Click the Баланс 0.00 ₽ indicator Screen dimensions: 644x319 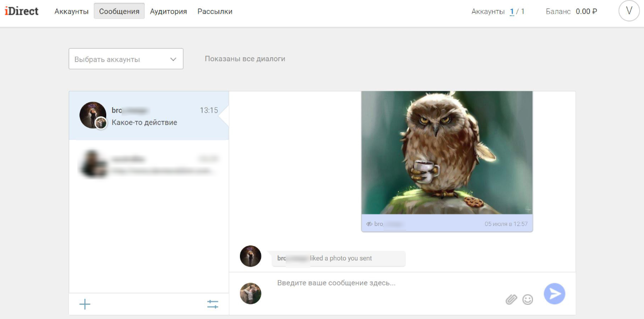click(x=571, y=11)
